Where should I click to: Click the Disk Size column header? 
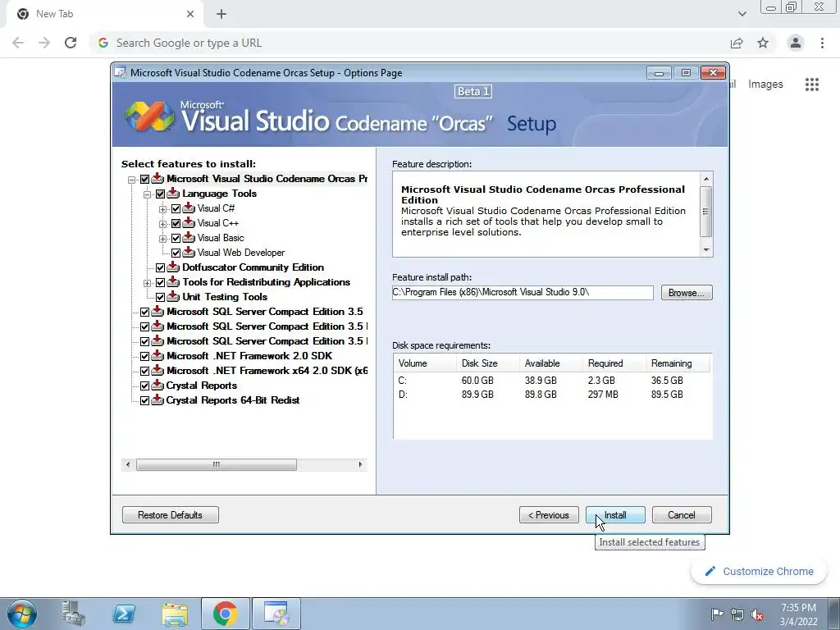[487, 363]
